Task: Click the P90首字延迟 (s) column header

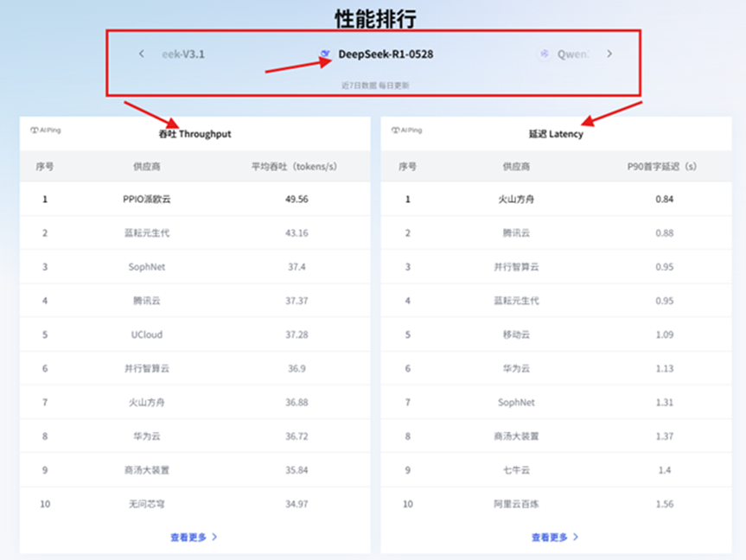Action: pos(662,167)
